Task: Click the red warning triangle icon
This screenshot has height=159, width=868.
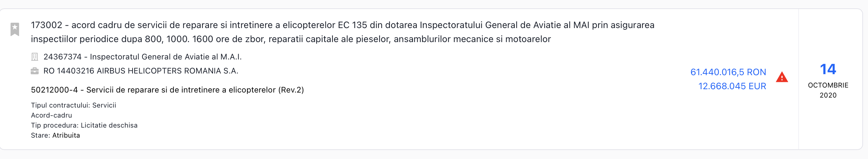Action: 782,77
